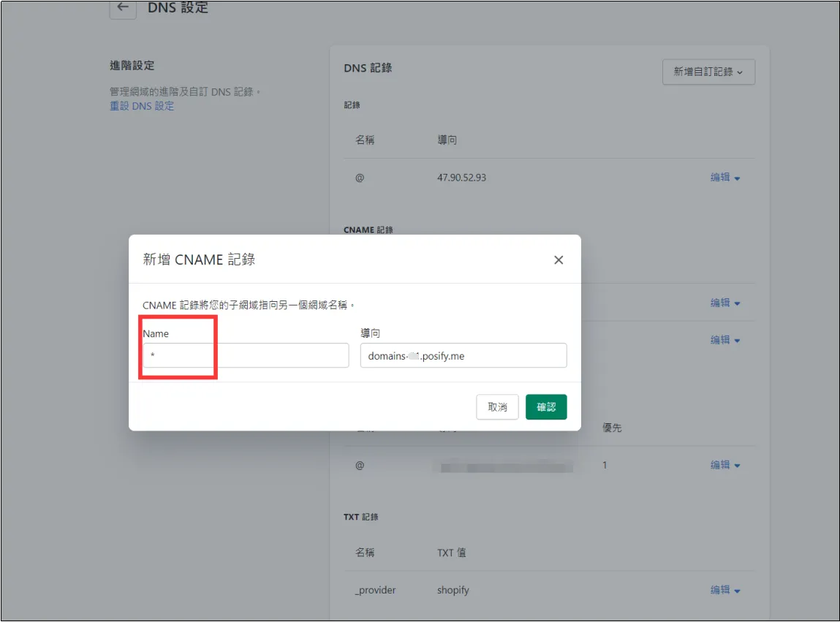
Task: Confirm with the green 確認 button
Action: tap(545, 407)
